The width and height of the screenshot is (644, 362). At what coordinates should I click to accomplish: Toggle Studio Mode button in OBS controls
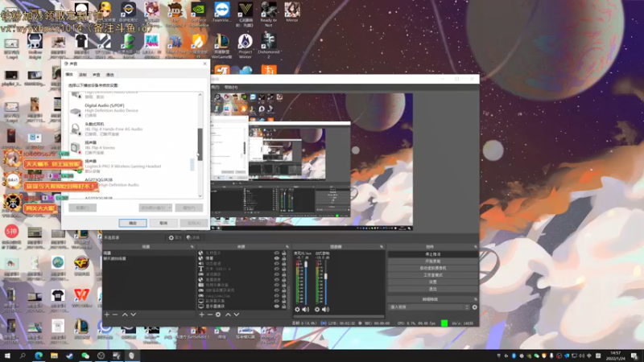pyautogui.click(x=433, y=275)
